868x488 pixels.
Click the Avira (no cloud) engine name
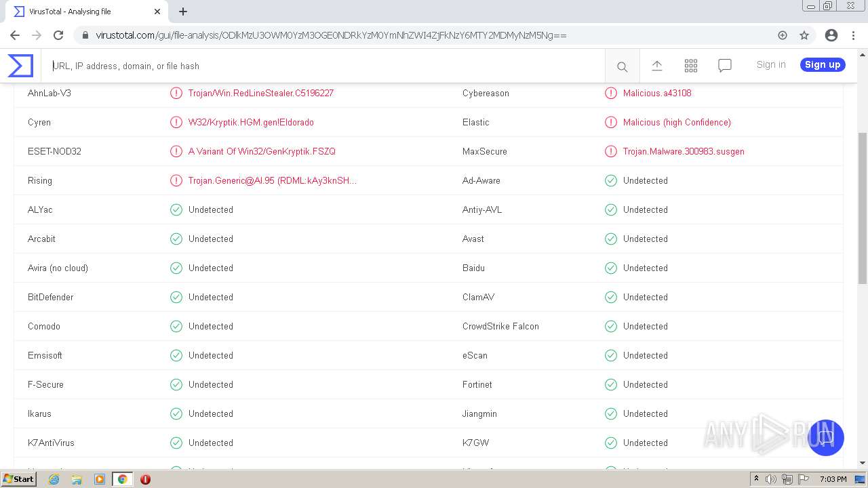tap(58, 268)
